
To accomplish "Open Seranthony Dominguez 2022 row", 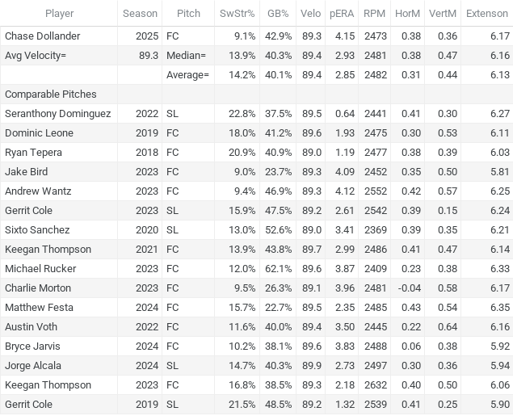I will pos(257,114).
